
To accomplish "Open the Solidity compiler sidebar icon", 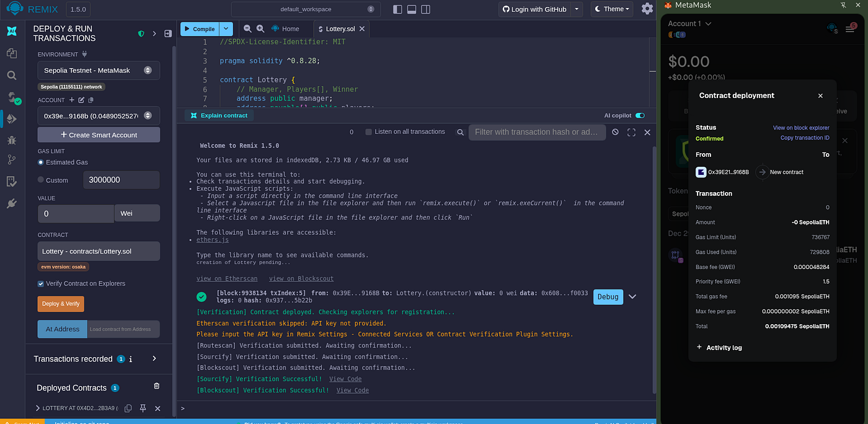I will point(13,97).
